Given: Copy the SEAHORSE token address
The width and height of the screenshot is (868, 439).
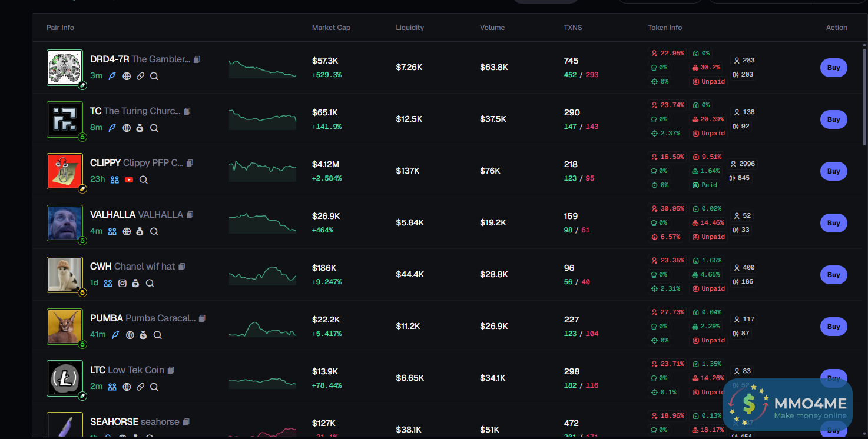Looking at the screenshot, I should (186, 422).
